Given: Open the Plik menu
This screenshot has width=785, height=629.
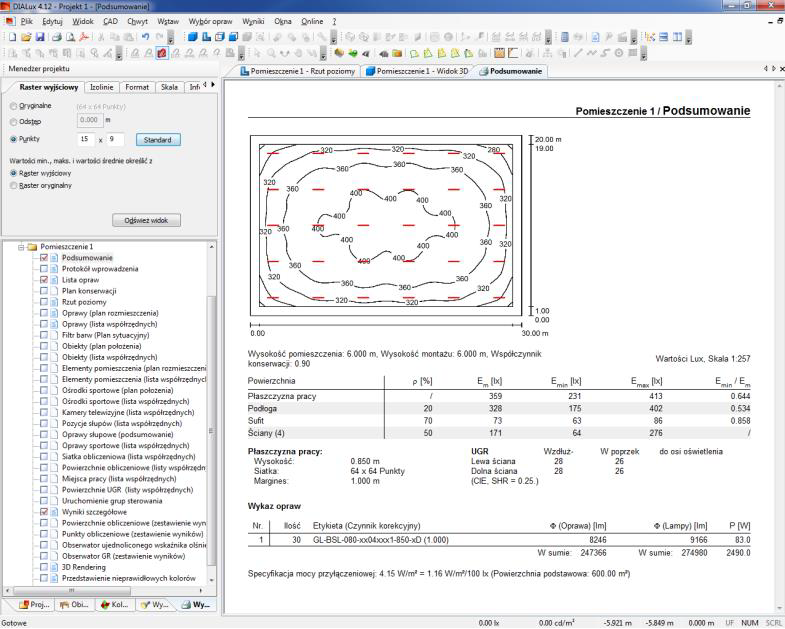Looking at the screenshot, I should pos(27,22).
